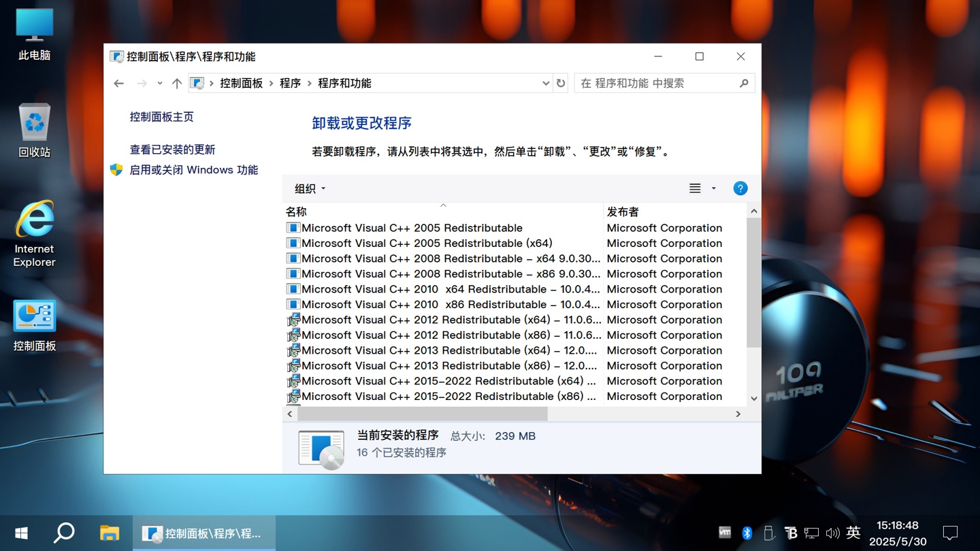The image size is (980, 551).
Task: Open the Windows Start menu
Action: pos(22,533)
